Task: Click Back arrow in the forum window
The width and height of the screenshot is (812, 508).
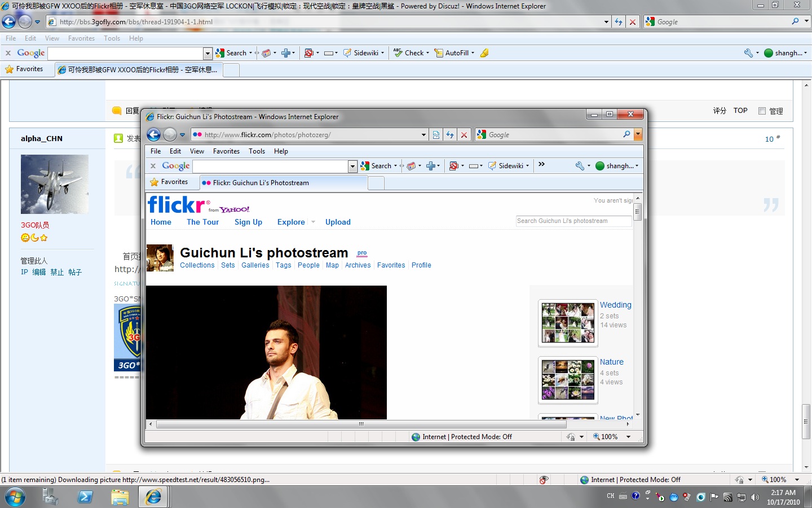Action: pyautogui.click(x=9, y=22)
